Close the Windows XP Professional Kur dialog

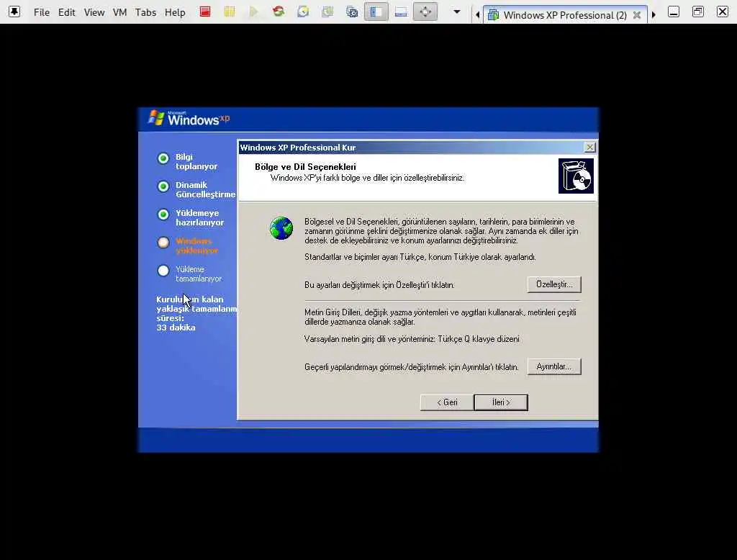click(x=589, y=147)
